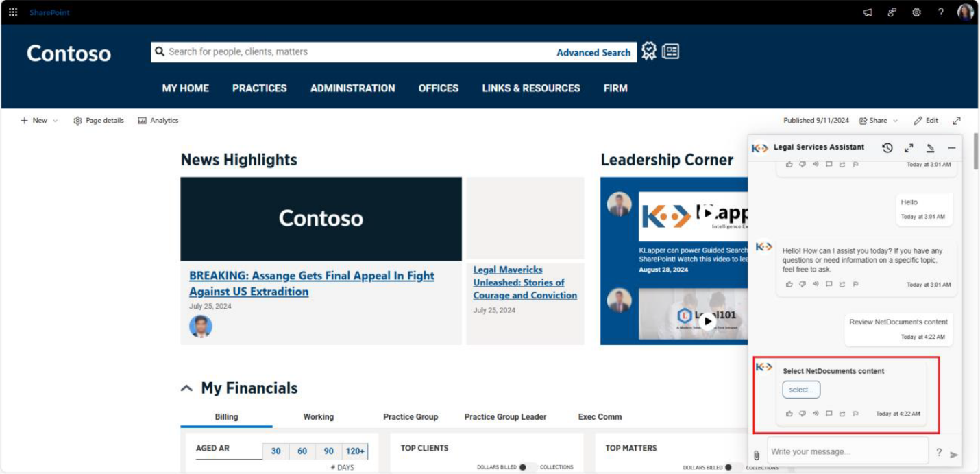
Task: Thumbs down the Select NetDocuments content message
Action: (x=802, y=414)
